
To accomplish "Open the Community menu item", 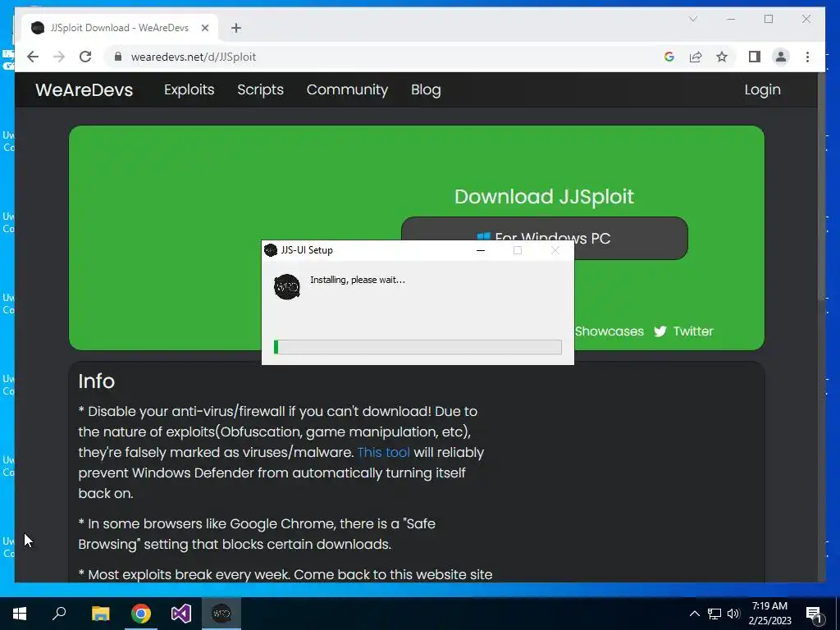I will coord(347,89).
